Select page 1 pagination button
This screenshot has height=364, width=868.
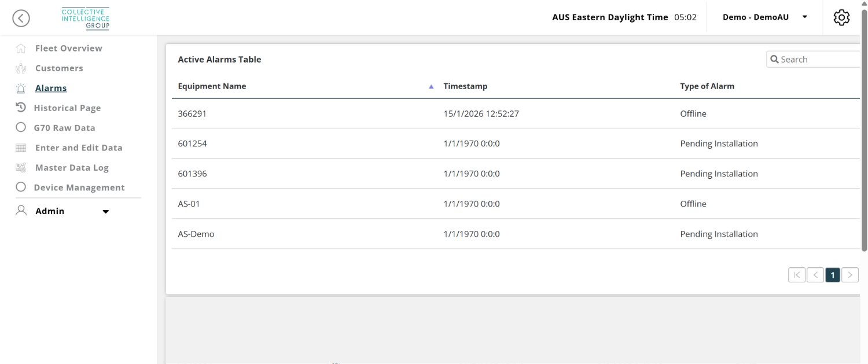833,275
